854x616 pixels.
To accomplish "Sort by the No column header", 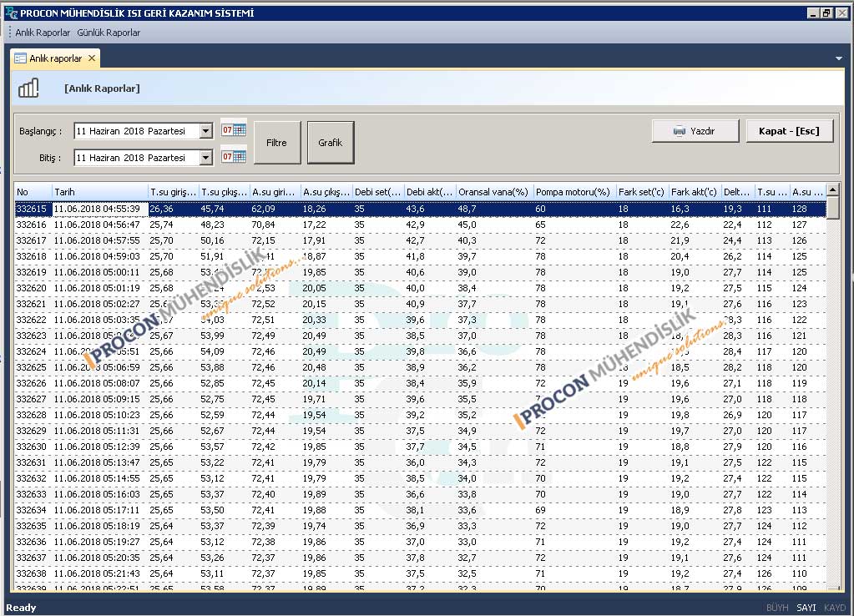I will coord(33,192).
